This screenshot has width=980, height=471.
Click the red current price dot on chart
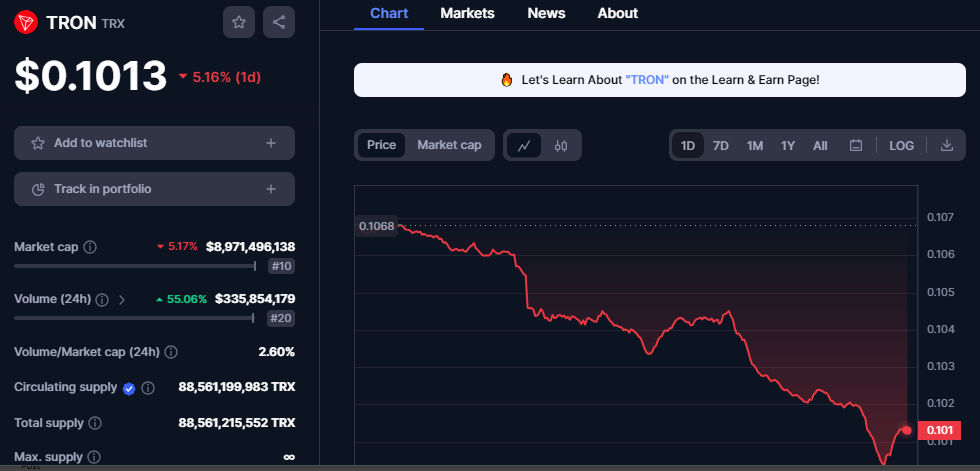coord(906,430)
